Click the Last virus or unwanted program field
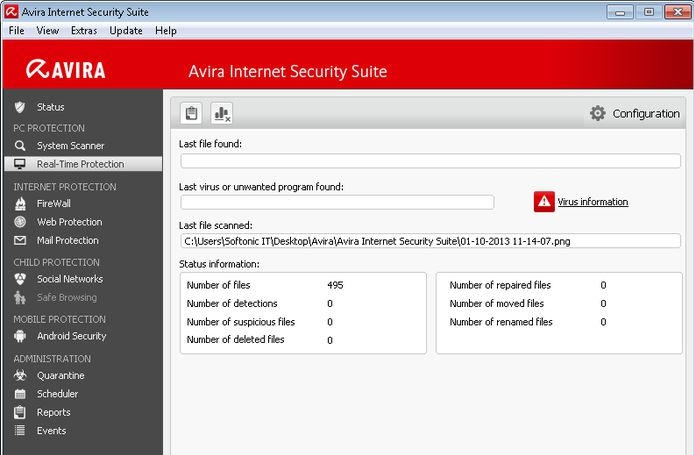Image resolution: width=694 pixels, height=455 pixels. click(337, 202)
